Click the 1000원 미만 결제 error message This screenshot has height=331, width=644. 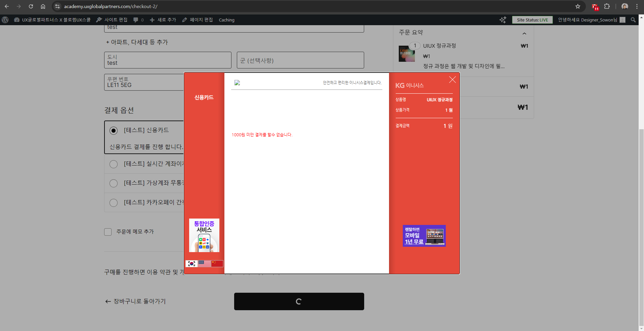point(262,135)
